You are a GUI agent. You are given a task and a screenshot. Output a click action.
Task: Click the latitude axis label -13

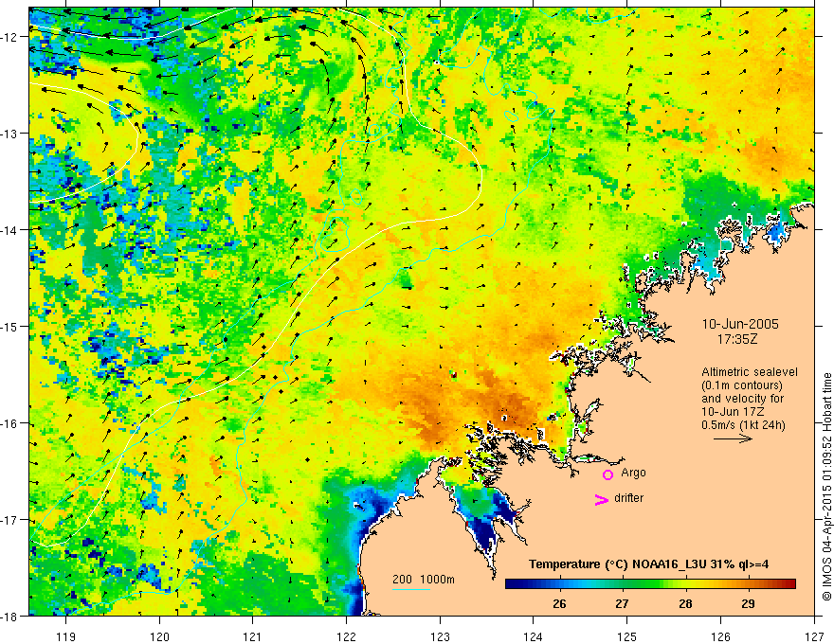(9, 134)
